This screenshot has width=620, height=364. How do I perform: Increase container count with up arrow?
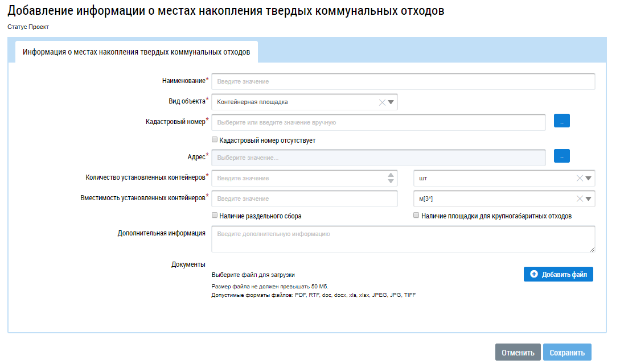point(391,175)
